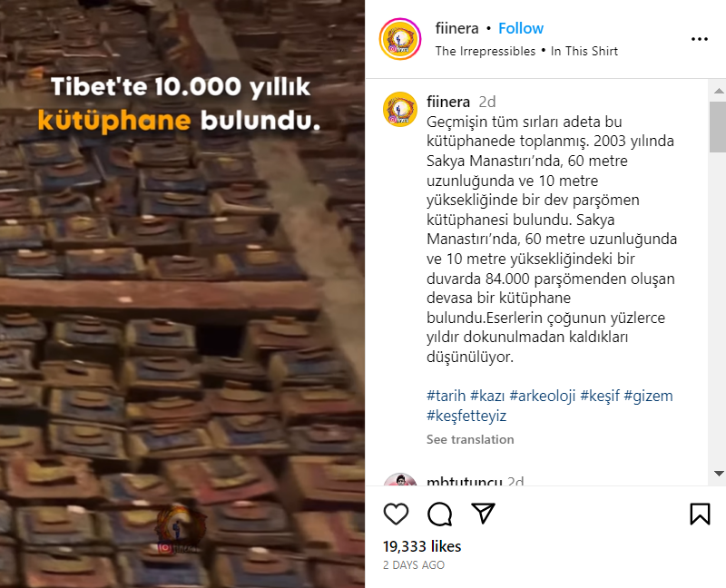Screen dimensions: 726x588
Task: Click the scrollbar down arrow in comments
Action: click(719, 473)
